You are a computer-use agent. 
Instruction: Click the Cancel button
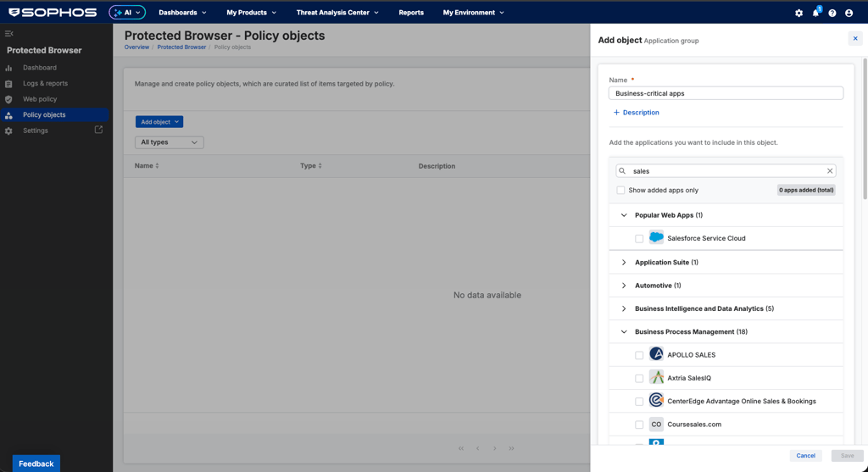tap(805, 455)
